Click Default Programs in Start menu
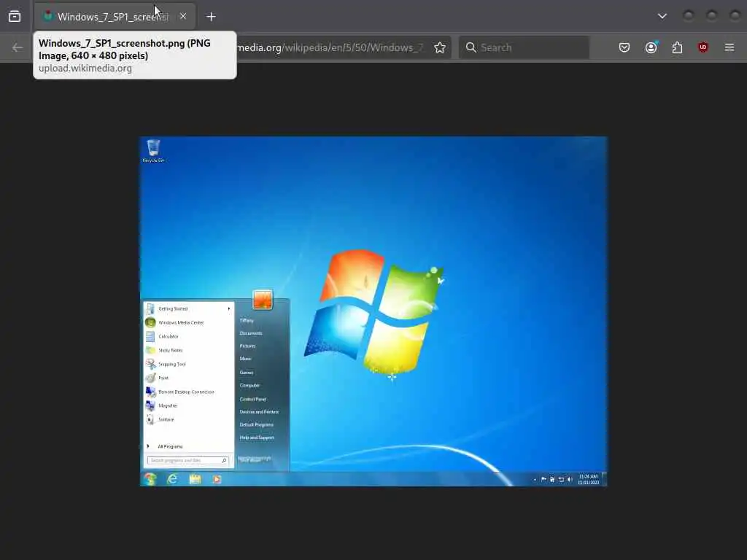Viewport: 747px width, 560px height. [256, 425]
